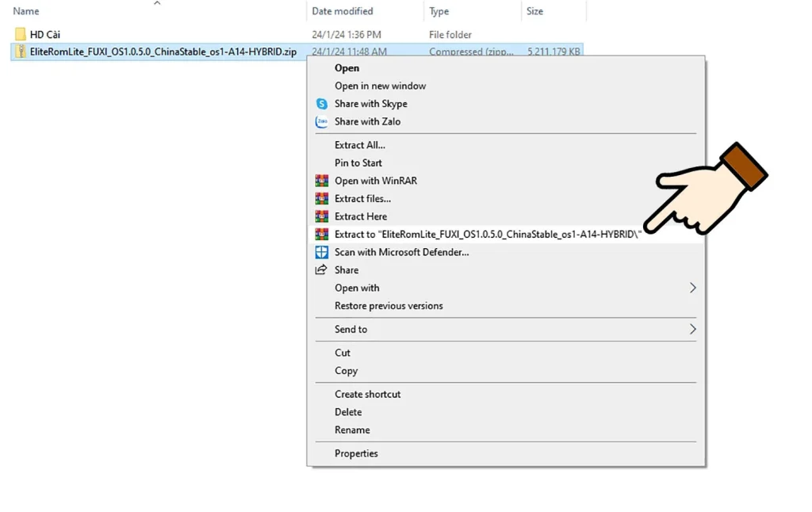Click the Zalo icon beside Share with Zalo
Viewport: 812px width, 512px height.
click(321, 122)
